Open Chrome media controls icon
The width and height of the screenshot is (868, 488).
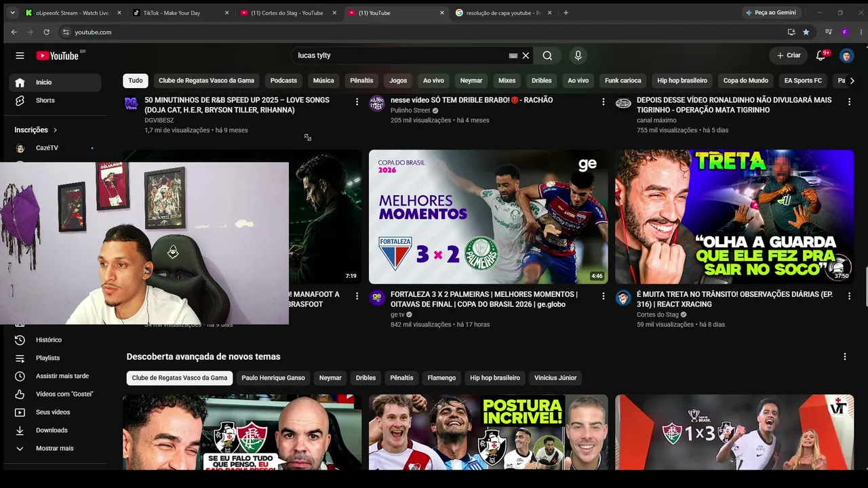coord(829,32)
